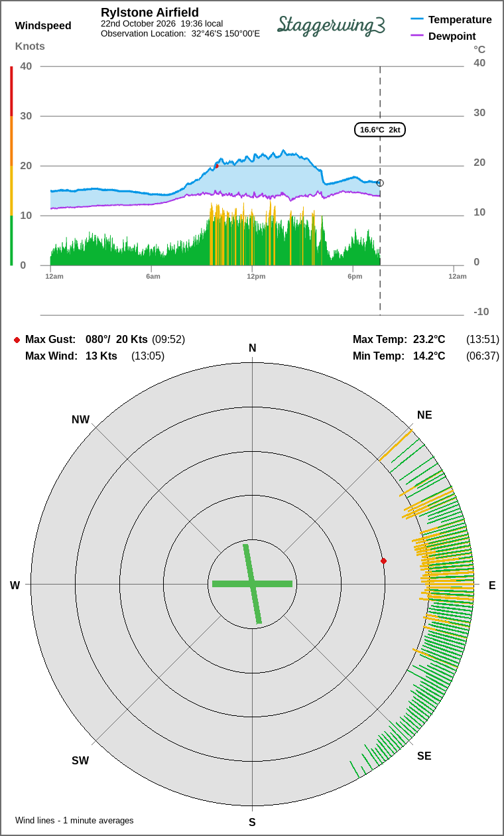
Task: Click the NE compass label
Action: pyautogui.click(x=424, y=415)
